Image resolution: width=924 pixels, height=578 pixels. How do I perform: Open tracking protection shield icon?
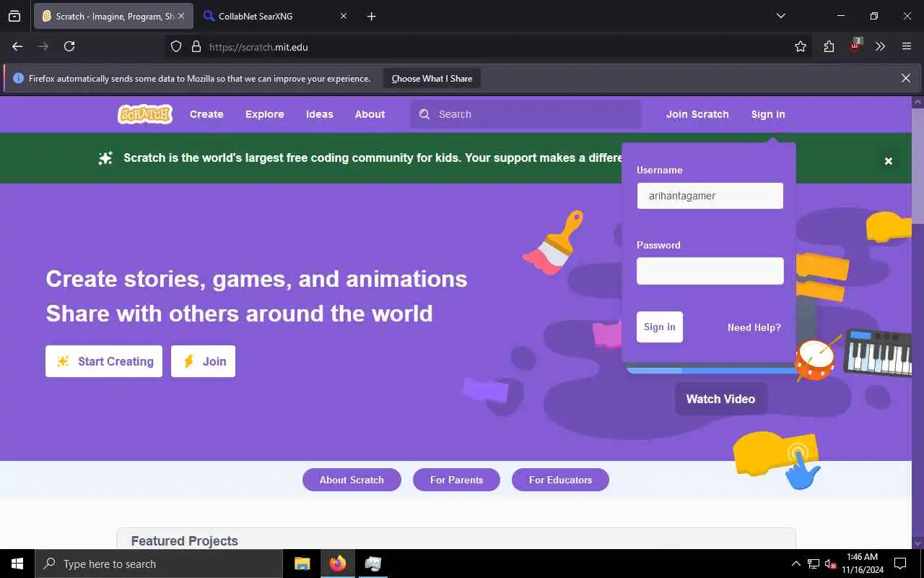[176, 46]
